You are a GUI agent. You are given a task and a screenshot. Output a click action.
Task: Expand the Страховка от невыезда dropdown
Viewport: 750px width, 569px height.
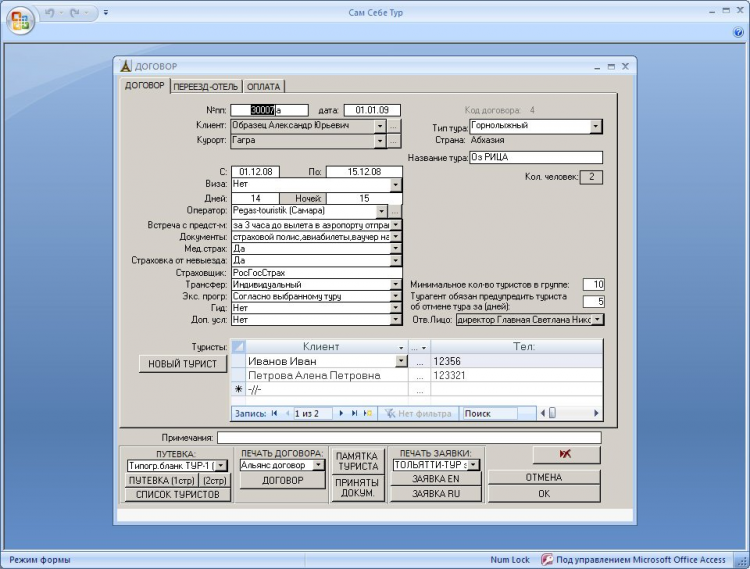point(396,261)
